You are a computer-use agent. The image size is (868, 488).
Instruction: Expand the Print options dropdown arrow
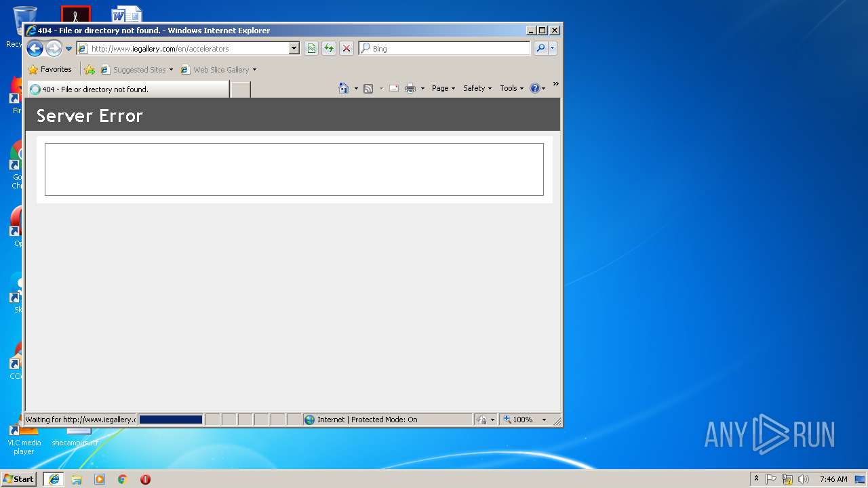pyautogui.click(x=422, y=88)
